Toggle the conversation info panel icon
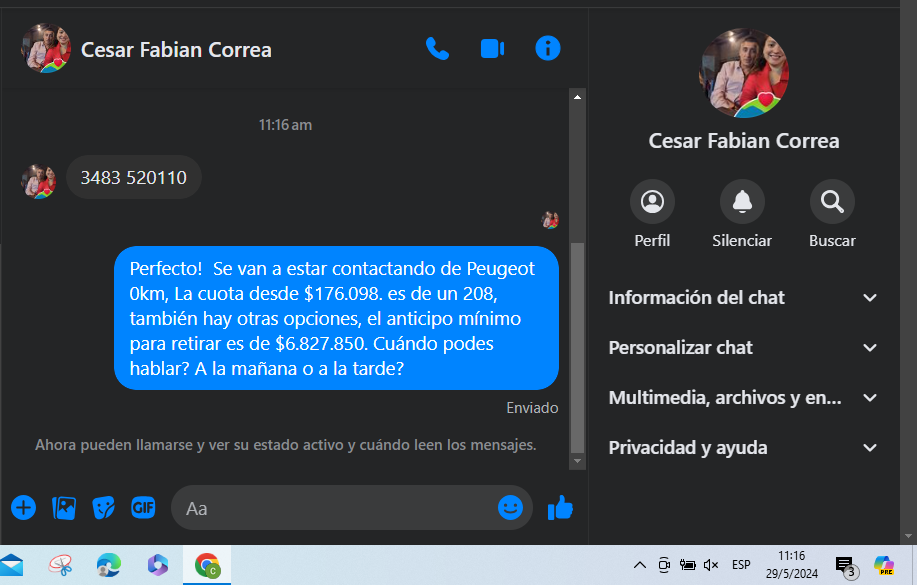 pos(548,48)
